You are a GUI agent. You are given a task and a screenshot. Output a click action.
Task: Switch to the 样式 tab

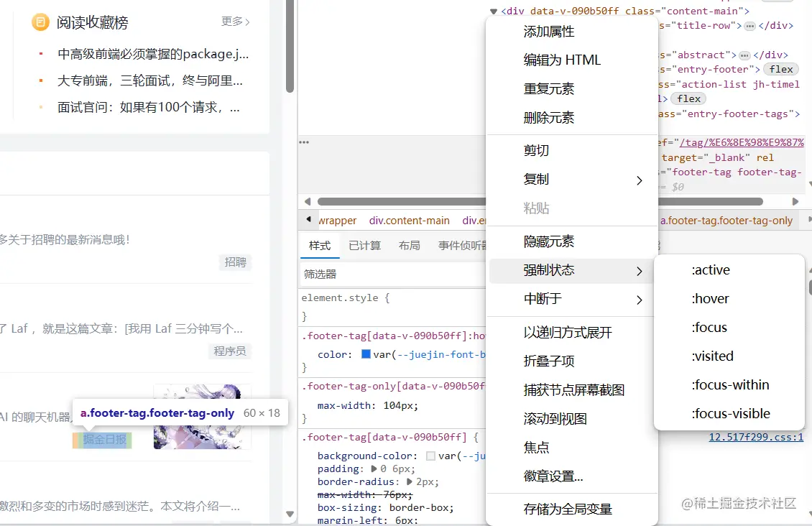pos(320,246)
